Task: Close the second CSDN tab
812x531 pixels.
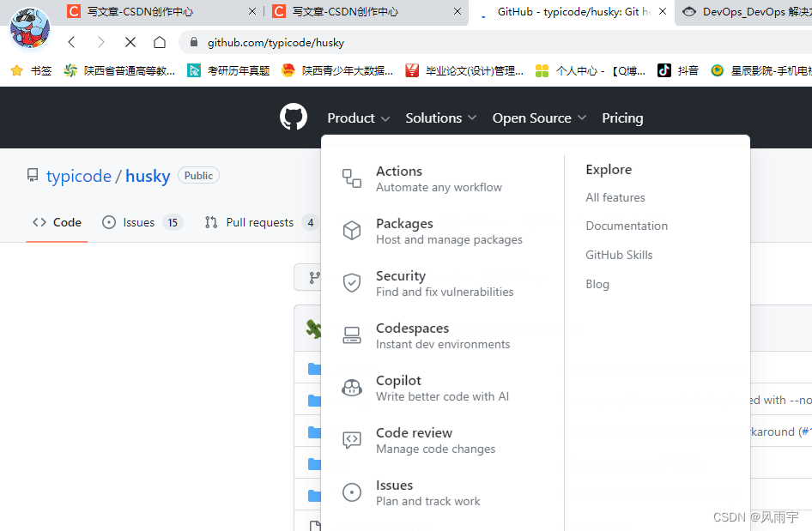Action: tap(458, 11)
